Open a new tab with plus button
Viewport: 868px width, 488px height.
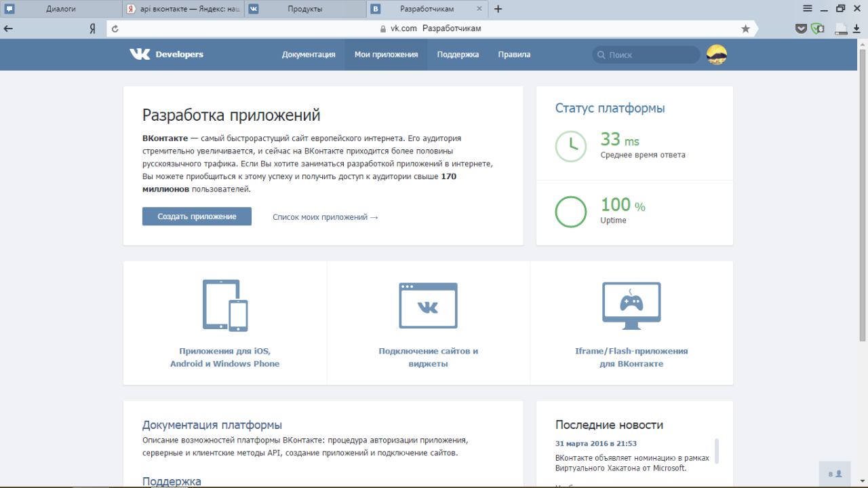pos(498,9)
